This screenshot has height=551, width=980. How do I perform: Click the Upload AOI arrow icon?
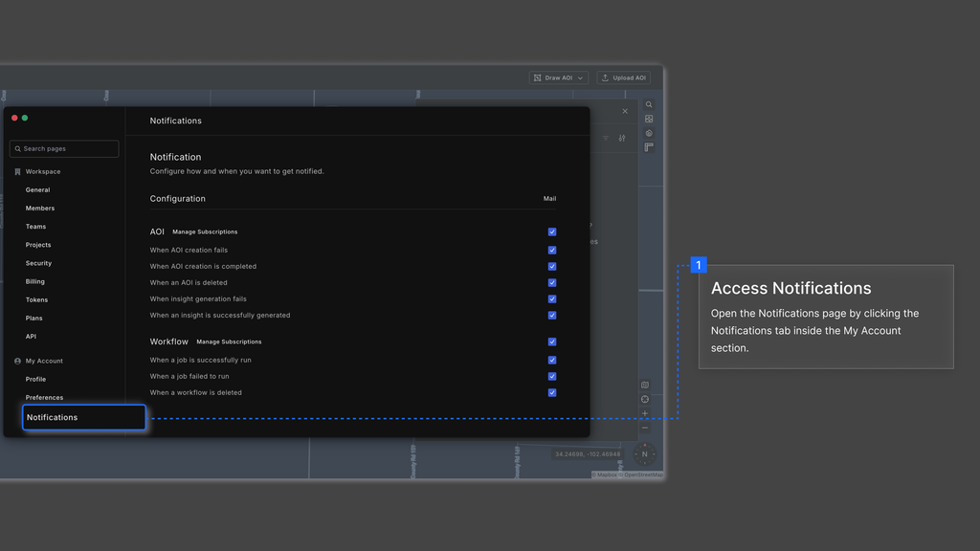click(605, 78)
